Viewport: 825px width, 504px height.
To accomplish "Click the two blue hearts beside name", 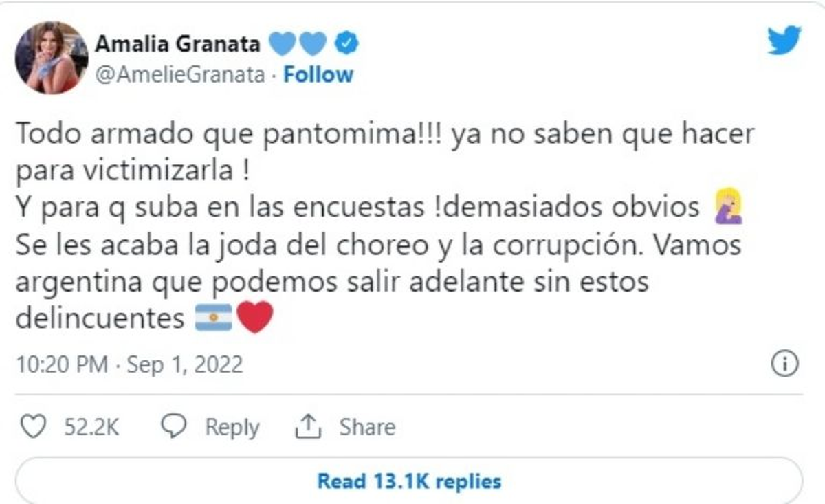I will 297,45.
